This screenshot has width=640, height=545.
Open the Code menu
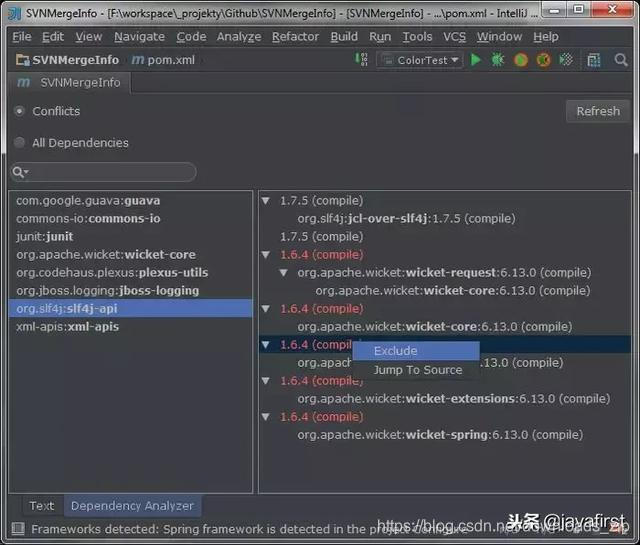click(191, 37)
